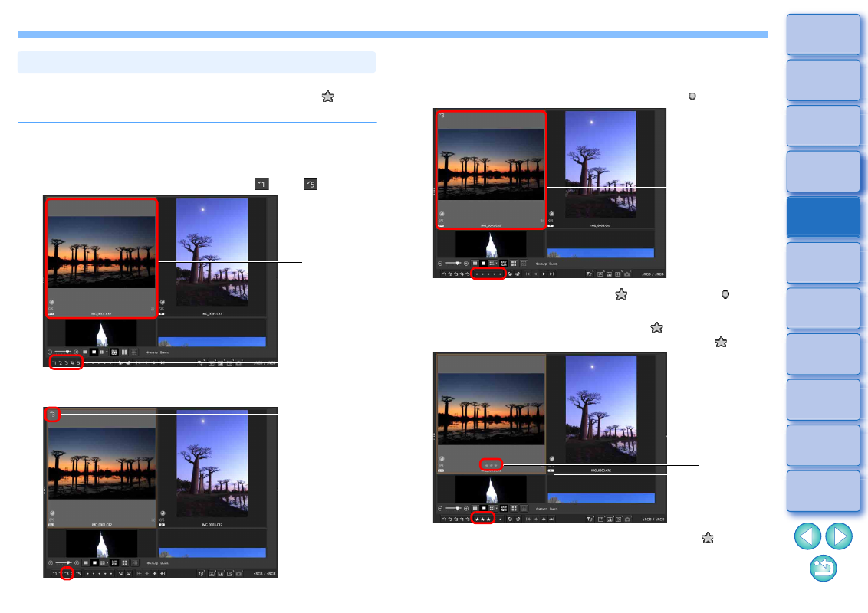This screenshot has width=868, height=613.
Task: Click fifth rating star in upper-right screenshot
Action: tap(501, 274)
